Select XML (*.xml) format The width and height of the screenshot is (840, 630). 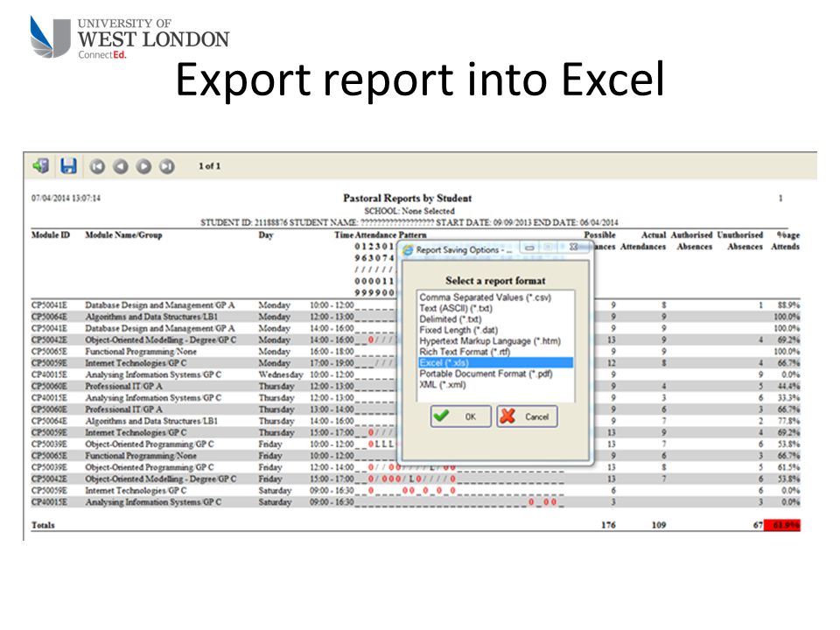click(443, 385)
